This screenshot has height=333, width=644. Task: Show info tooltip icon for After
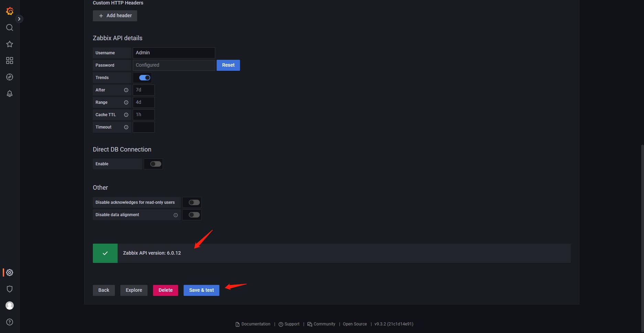126,90
